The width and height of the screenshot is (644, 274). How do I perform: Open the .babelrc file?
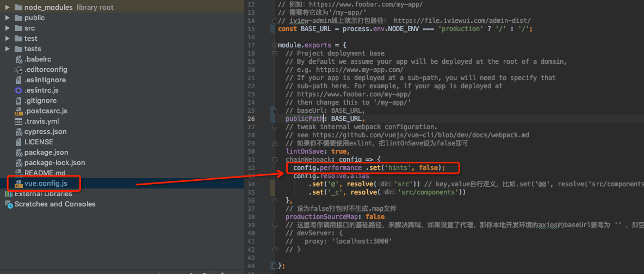click(38, 59)
